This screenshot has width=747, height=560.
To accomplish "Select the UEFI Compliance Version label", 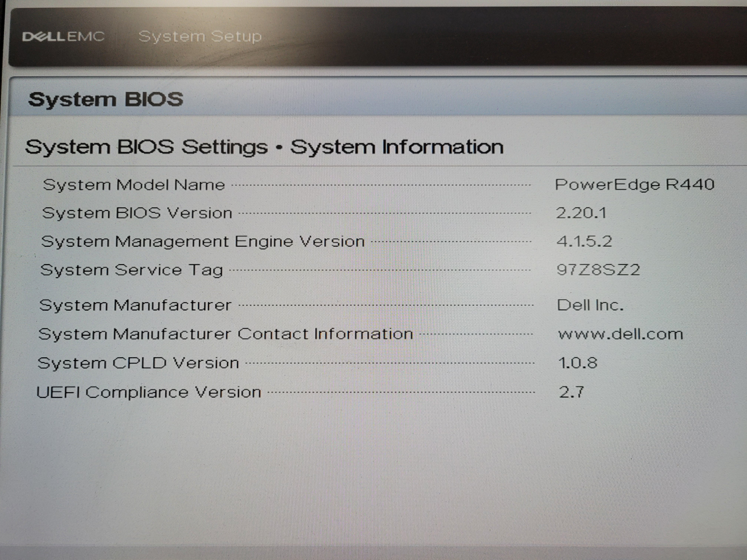I will [149, 392].
